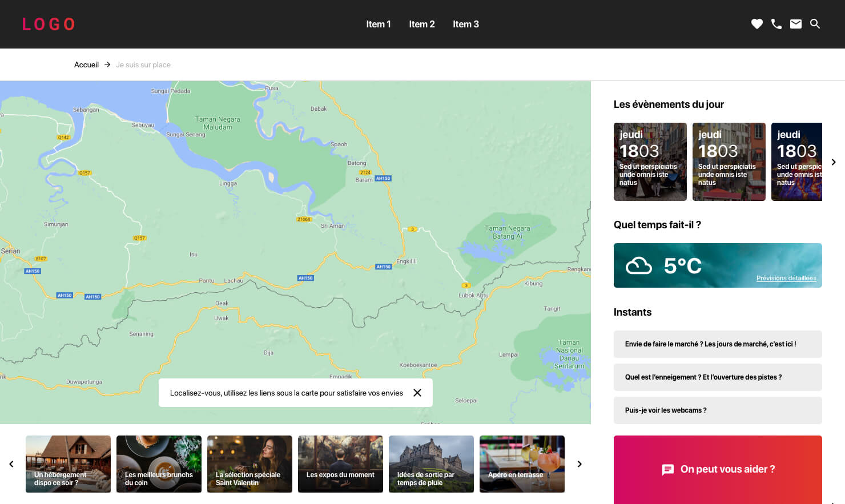Open 'La sélection spéciale Saint Valentin' card
Viewport: 845px width, 504px height.
tap(250, 464)
